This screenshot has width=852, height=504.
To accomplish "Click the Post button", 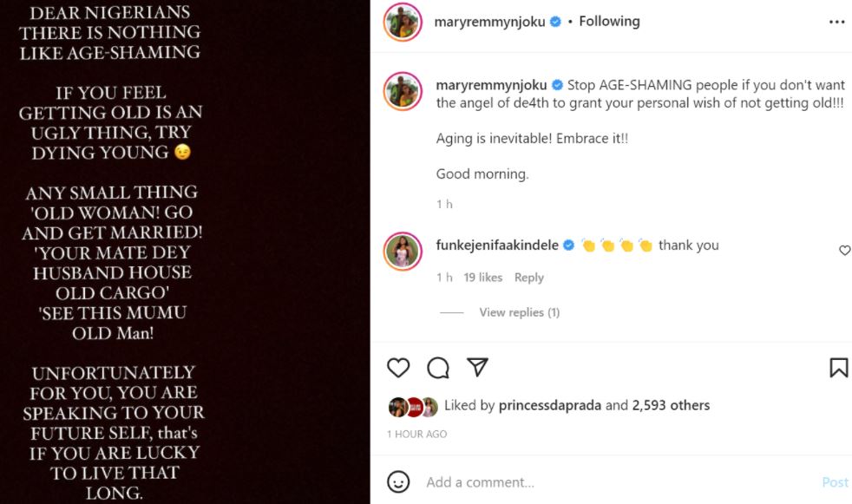I will (835, 482).
